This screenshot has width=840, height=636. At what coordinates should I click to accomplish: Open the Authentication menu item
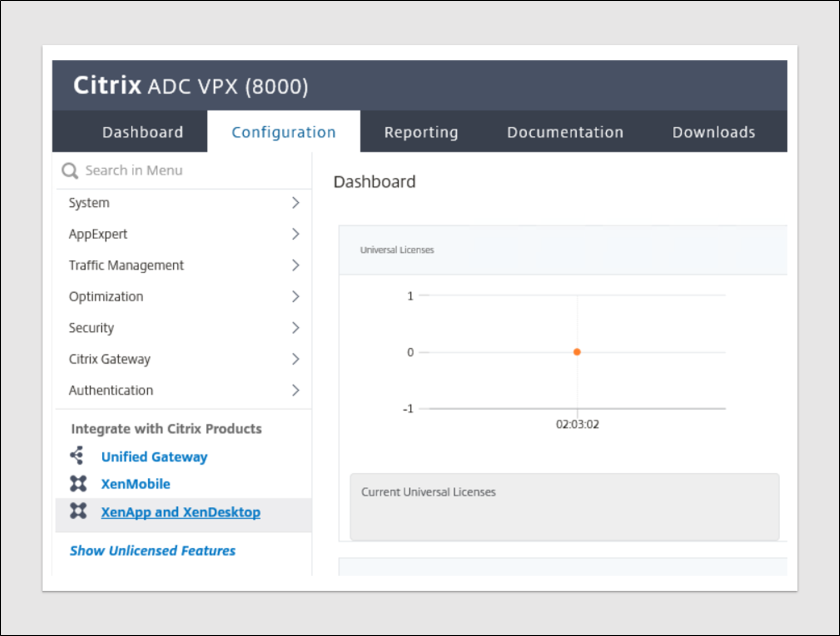111,391
